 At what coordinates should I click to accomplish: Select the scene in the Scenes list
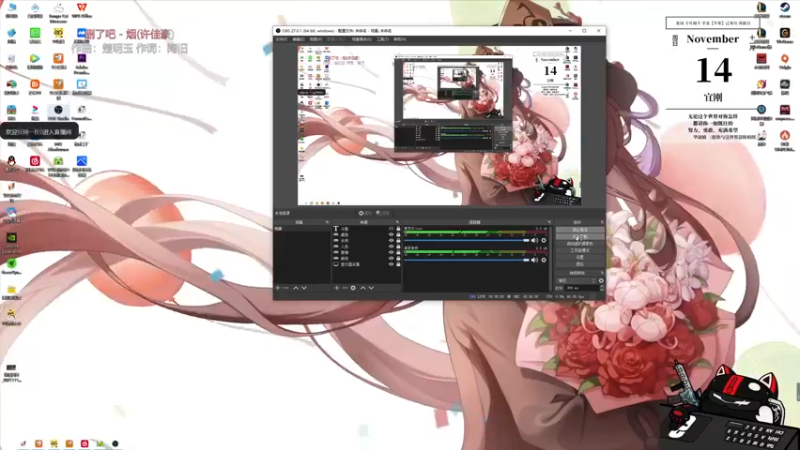click(x=302, y=229)
